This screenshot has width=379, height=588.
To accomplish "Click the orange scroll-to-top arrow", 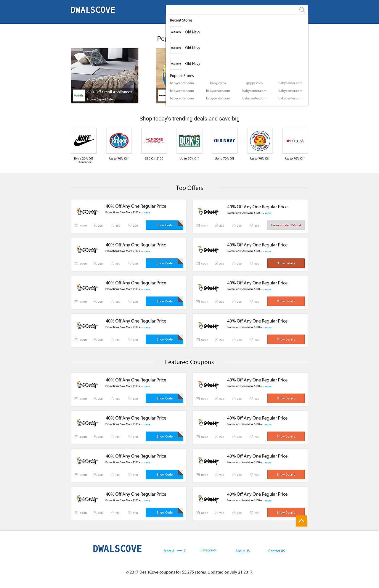I will [301, 521].
